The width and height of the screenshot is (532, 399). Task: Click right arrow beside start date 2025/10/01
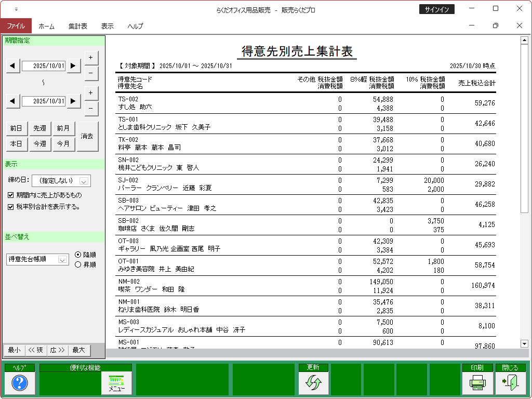coord(74,65)
